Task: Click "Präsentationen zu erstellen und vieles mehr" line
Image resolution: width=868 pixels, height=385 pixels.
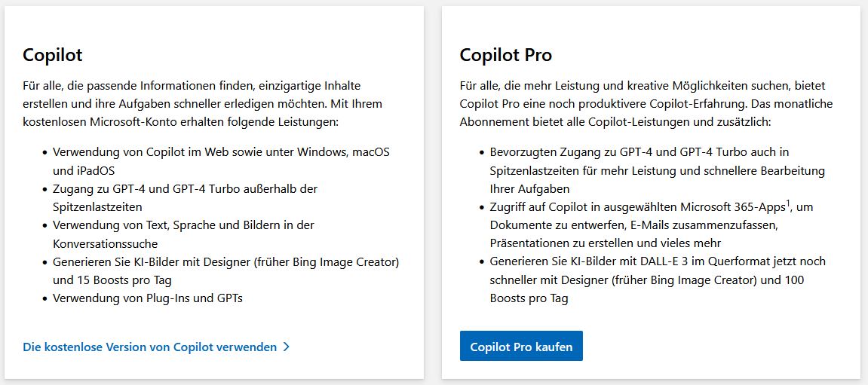Action: click(606, 243)
